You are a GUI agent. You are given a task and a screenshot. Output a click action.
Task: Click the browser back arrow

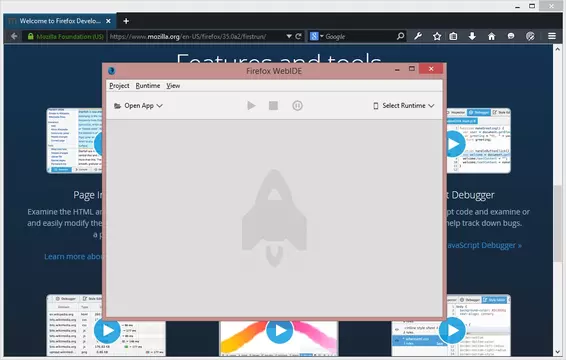pos(14,36)
